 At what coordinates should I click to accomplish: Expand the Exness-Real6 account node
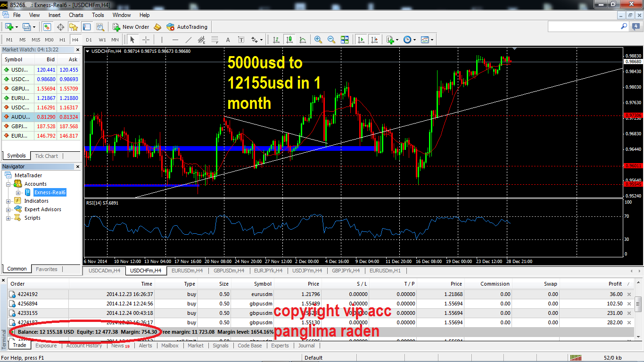18,192
